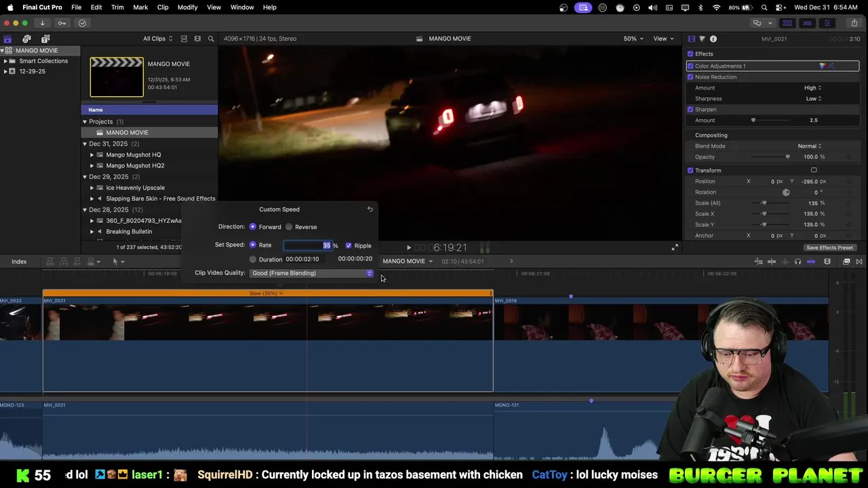Click the magic wand icon on Color Adjustments
The width and height of the screenshot is (868, 488).
pyautogui.click(x=831, y=66)
